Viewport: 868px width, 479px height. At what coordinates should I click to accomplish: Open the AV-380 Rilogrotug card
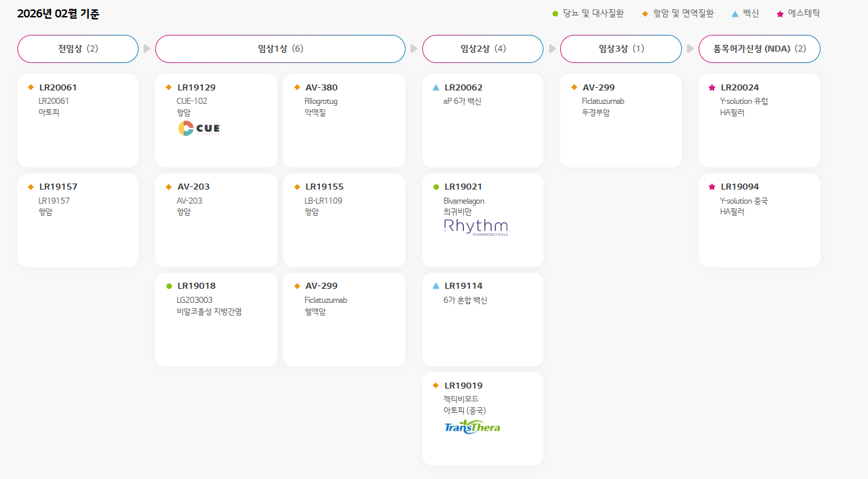point(344,121)
